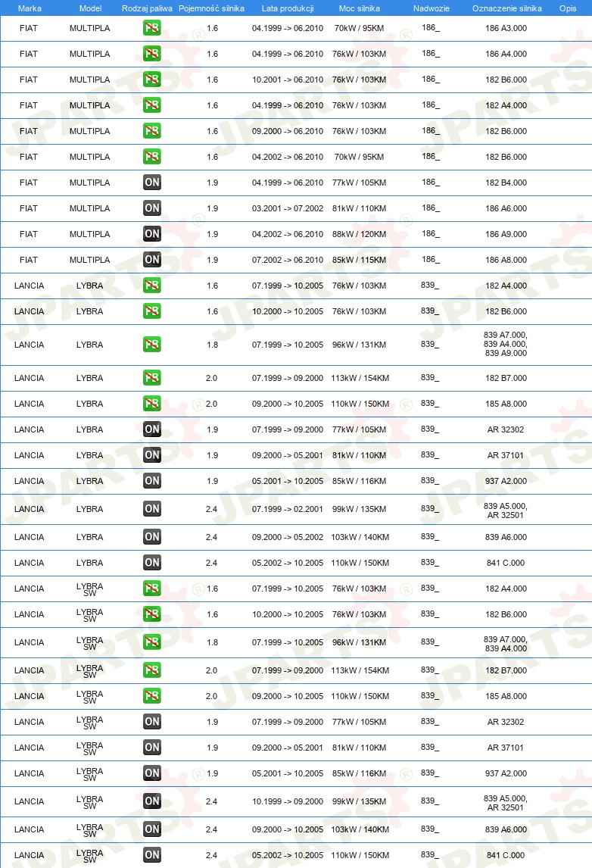
Task: Click the 'Nadwozie' column header
Action: [x=431, y=8]
